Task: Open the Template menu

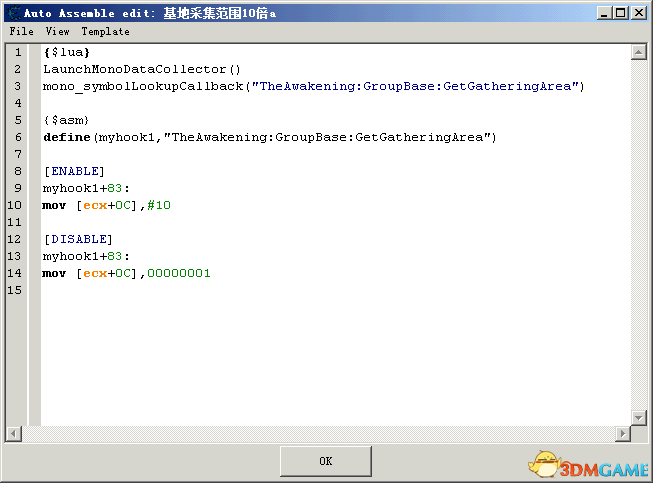Action: 105,31
